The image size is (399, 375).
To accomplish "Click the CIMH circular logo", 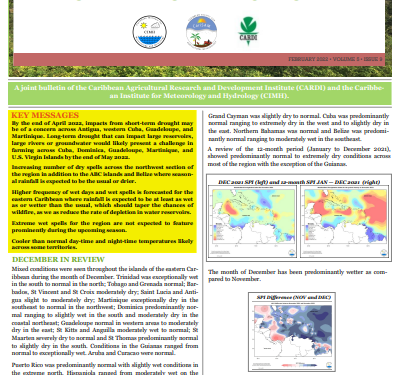I will click(150, 32).
